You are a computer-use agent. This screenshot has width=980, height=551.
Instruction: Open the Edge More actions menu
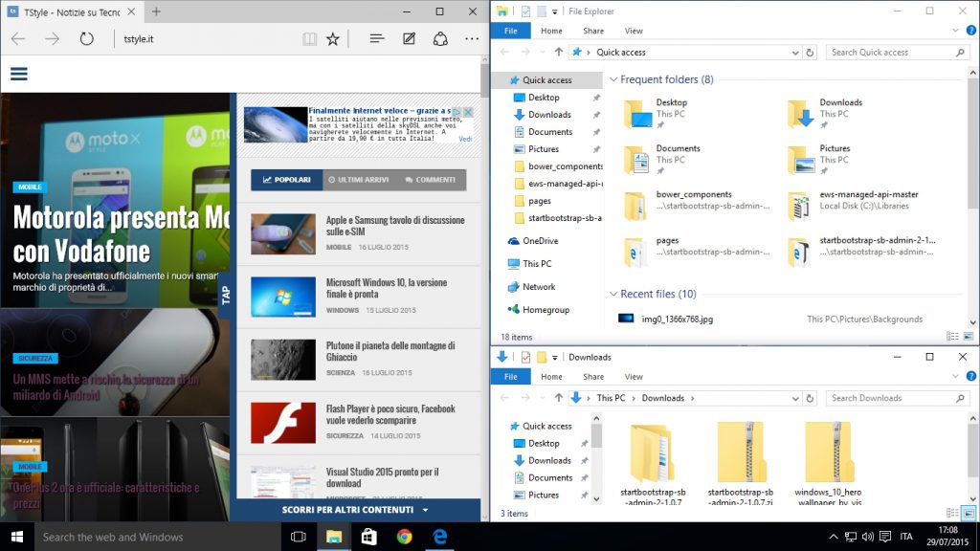point(472,38)
